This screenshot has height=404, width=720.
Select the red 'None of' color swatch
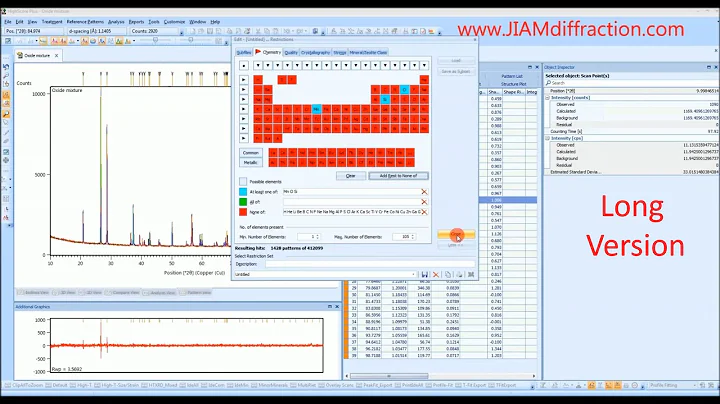point(243,212)
